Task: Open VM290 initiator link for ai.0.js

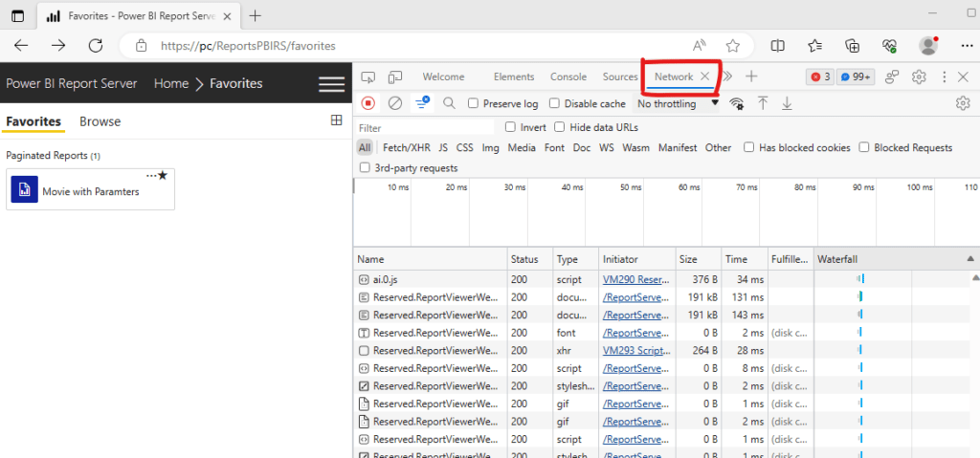Action: pos(636,279)
